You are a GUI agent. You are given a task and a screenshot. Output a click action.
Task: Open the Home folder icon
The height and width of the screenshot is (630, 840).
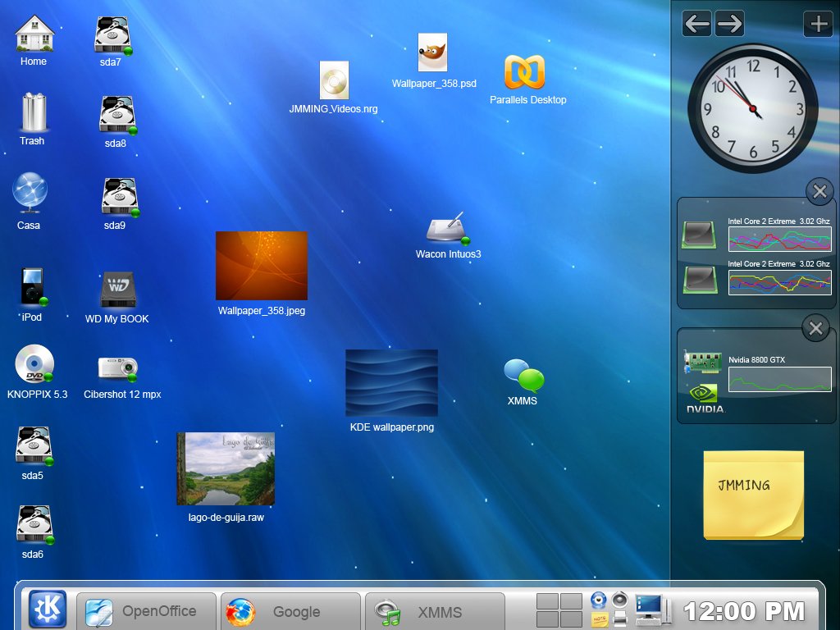(34, 33)
